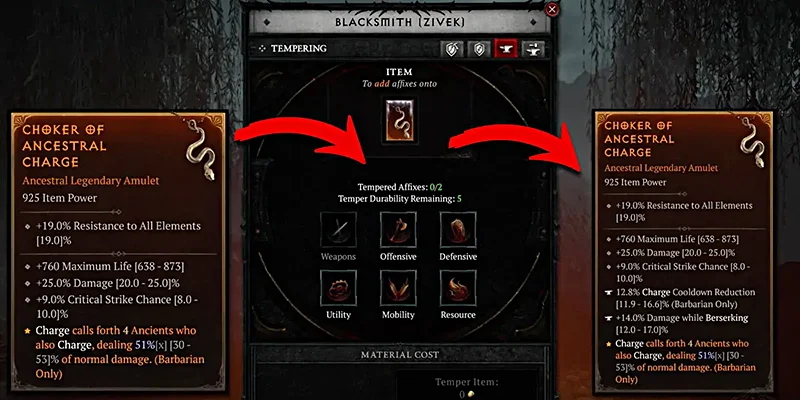The width and height of the screenshot is (800, 400).
Task: Switch to the Salvage shield-and-pickaxe tab
Action: coord(454,49)
